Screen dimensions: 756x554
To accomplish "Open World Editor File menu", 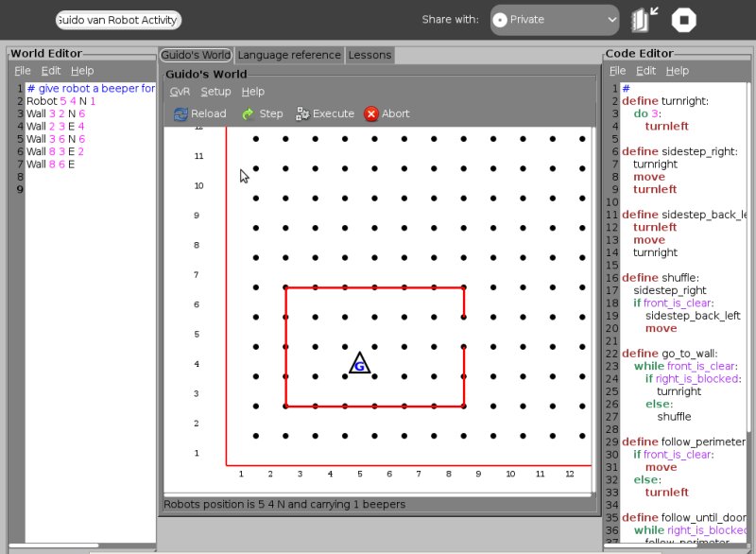I will click(x=23, y=71).
